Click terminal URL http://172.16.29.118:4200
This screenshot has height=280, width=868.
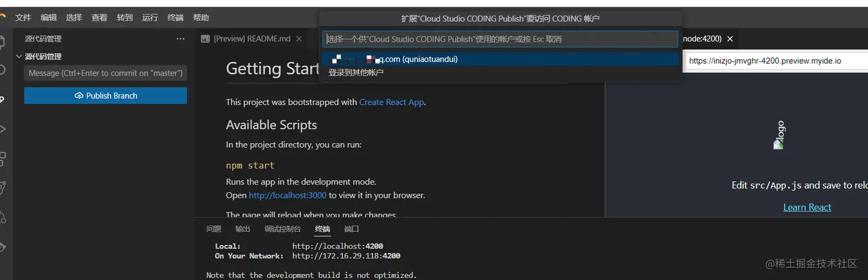346,256
